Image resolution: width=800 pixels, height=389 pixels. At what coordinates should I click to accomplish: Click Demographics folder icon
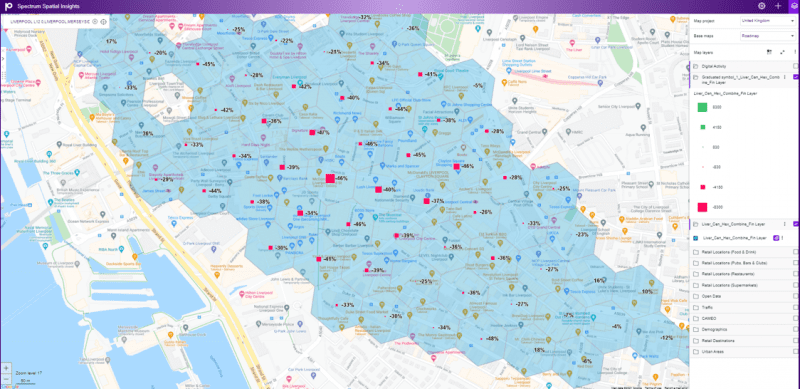pyautogui.click(x=696, y=330)
